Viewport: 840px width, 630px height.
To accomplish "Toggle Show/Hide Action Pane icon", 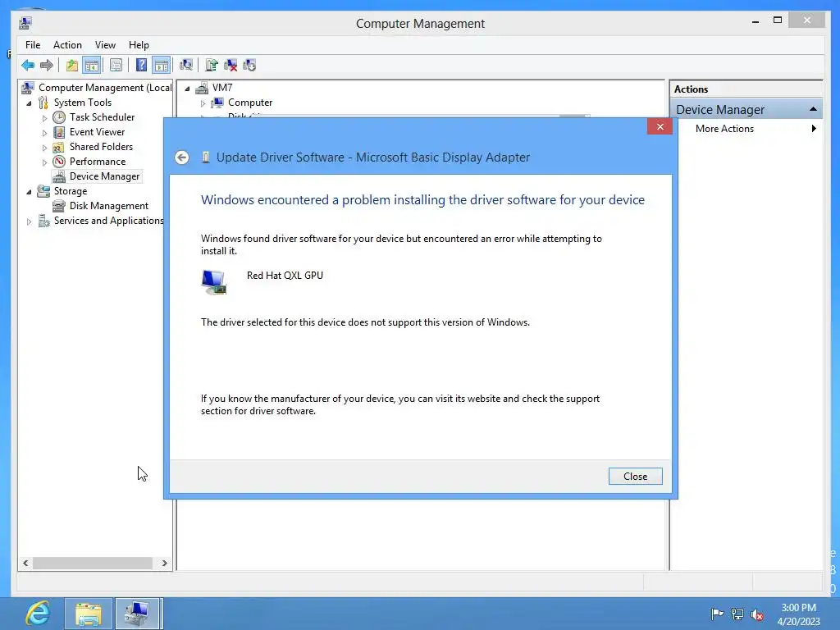I will click(162, 66).
